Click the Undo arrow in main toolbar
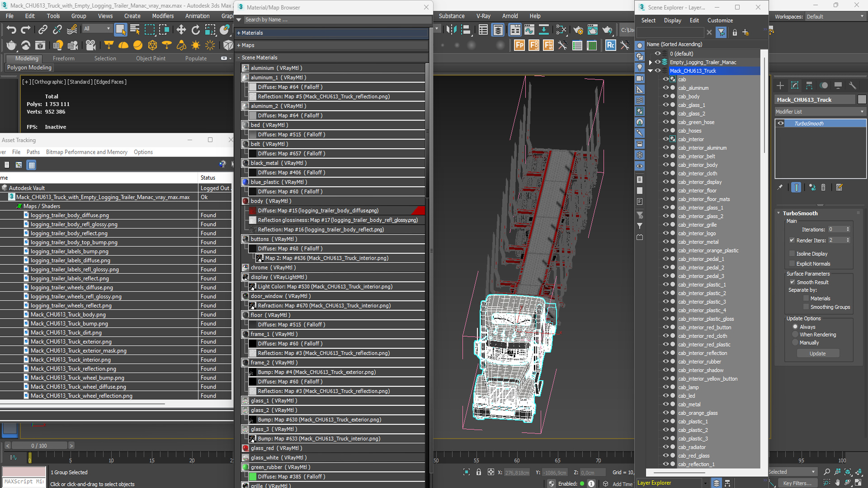Viewport: 868px width, 488px height. (x=11, y=30)
